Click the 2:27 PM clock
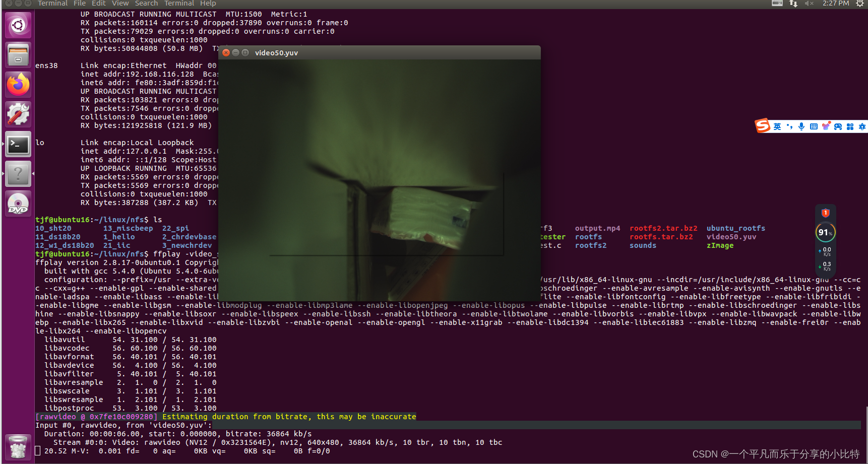868x464 pixels. point(836,4)
